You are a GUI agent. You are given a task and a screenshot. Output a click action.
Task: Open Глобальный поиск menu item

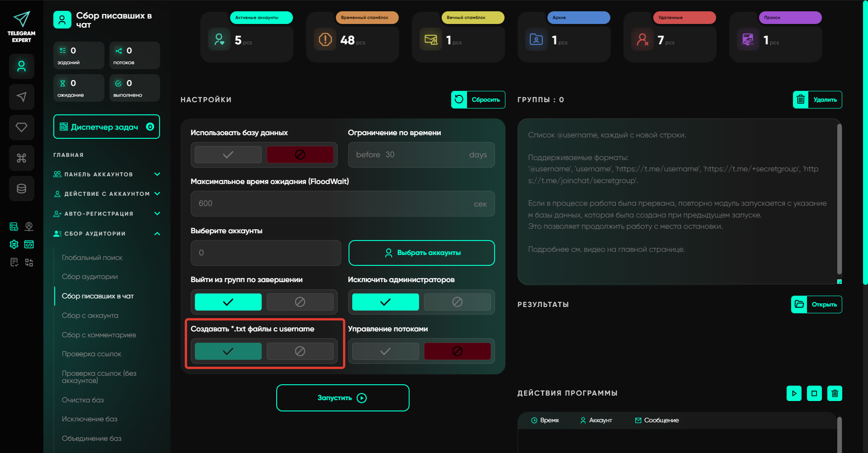(x=92, y=258)
